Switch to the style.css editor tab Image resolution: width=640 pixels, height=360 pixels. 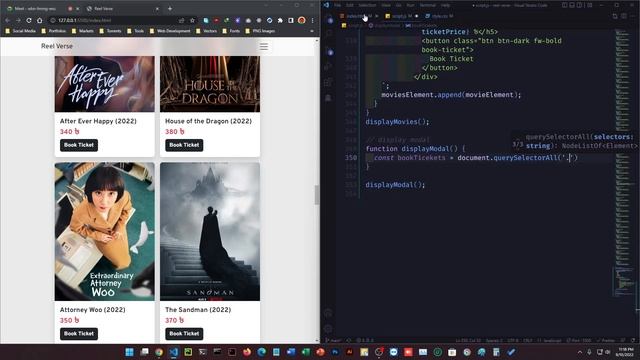[x=439, y=16]
